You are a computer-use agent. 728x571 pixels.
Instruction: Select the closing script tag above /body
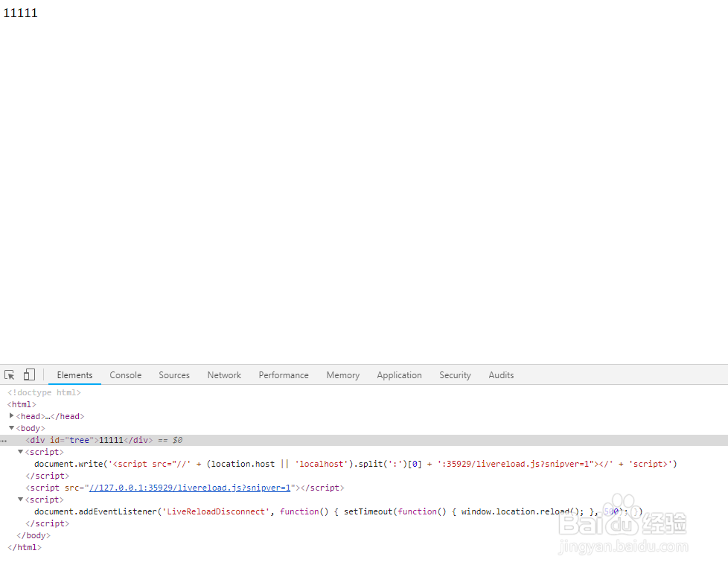click(48, 523)
